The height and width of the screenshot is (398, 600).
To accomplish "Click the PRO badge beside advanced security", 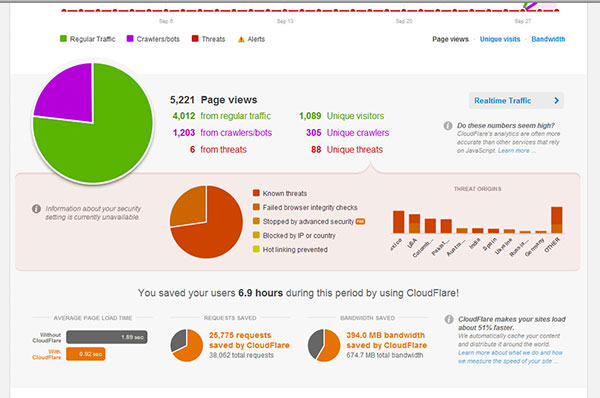I will pos(360,221).
